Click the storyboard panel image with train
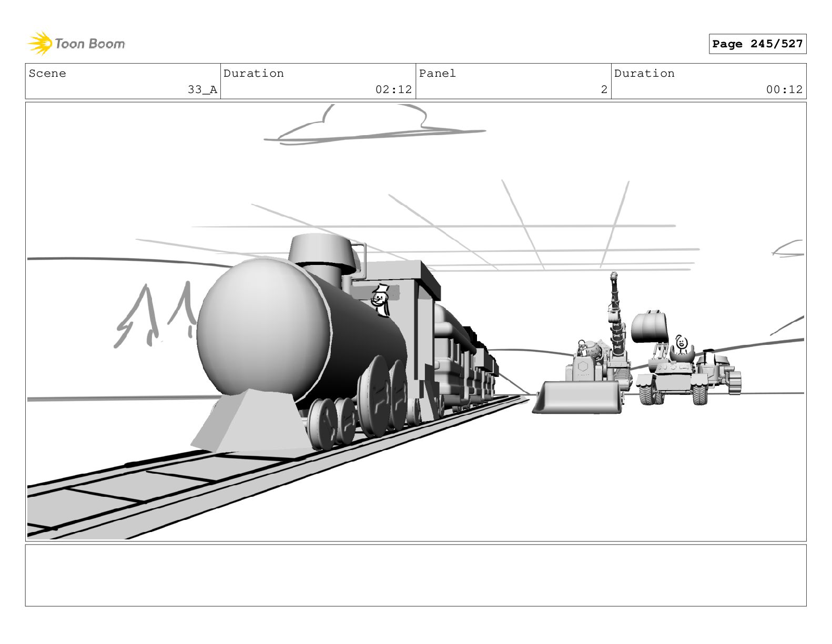Screen dimensions: 832x644 [415, 322]
